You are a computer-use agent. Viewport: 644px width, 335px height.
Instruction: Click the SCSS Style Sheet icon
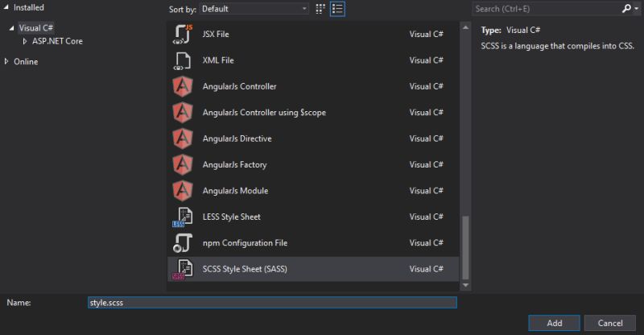point(183,269)
